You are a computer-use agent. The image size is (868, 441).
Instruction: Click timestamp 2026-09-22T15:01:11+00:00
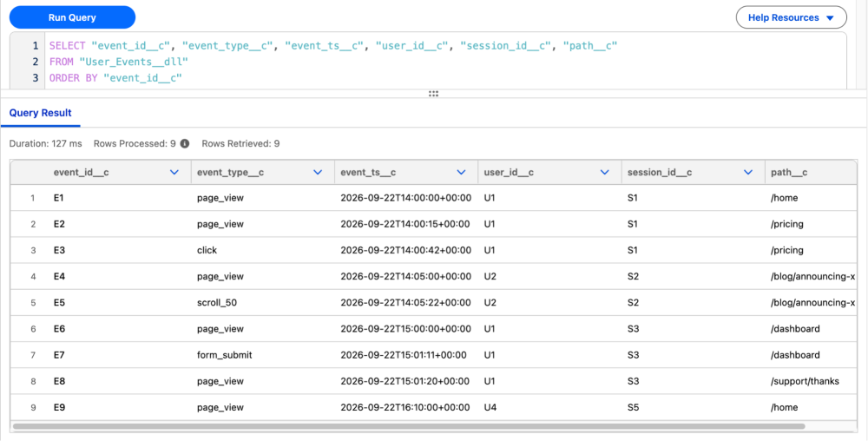(404, 355)
